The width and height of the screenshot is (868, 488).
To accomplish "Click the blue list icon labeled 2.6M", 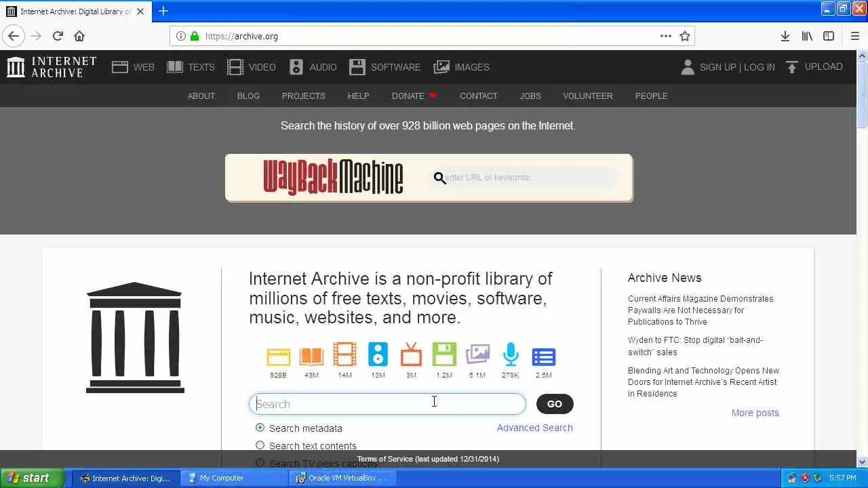I will 544,357.
